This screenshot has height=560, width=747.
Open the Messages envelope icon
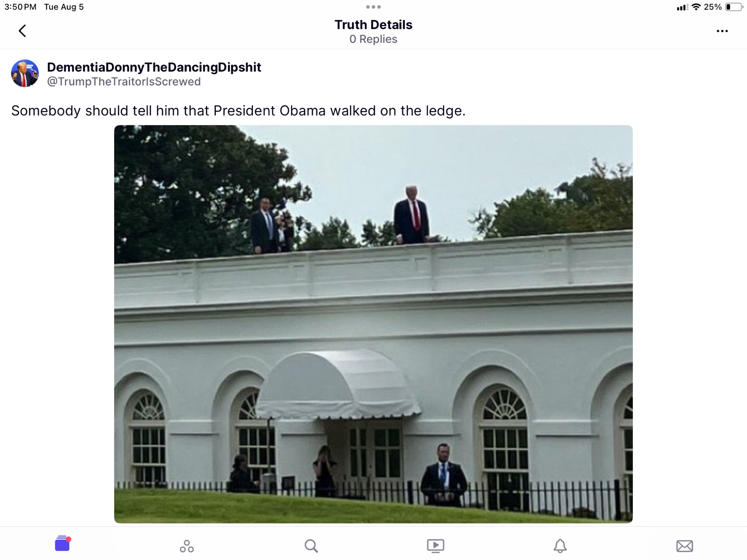tap(685, 546)
